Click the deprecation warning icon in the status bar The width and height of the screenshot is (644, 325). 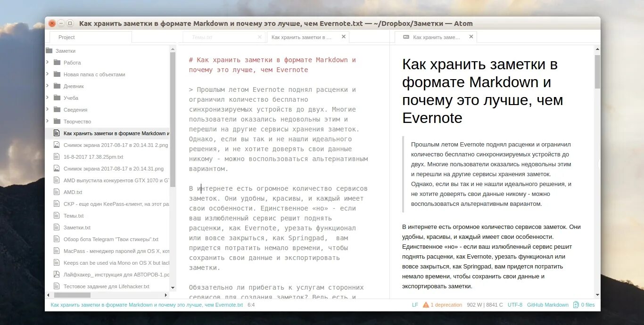427,305
